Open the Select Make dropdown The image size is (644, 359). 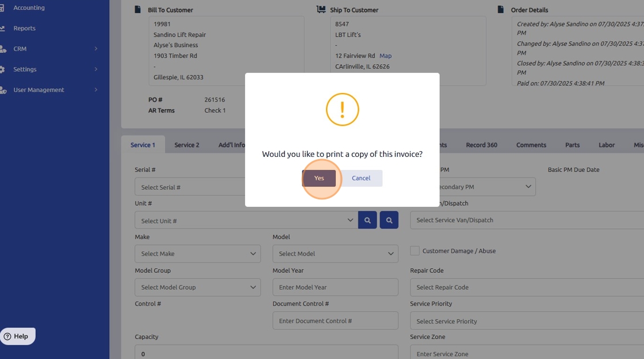coord(198,254)
